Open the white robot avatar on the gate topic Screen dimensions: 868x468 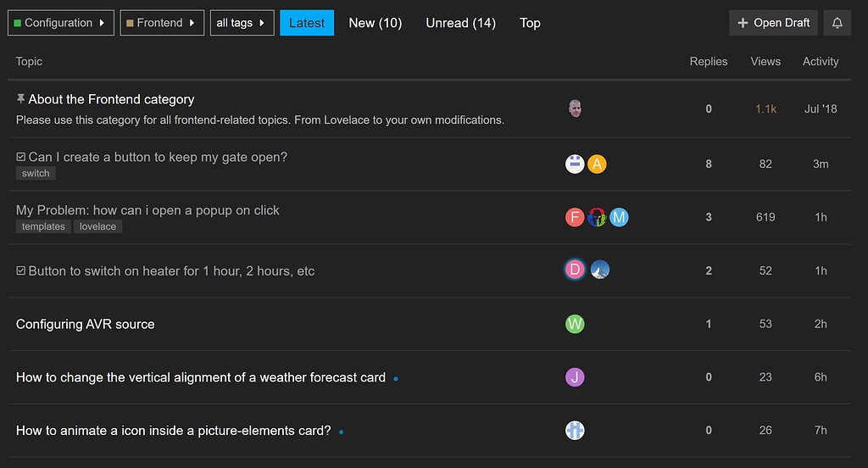coord(575,164)
